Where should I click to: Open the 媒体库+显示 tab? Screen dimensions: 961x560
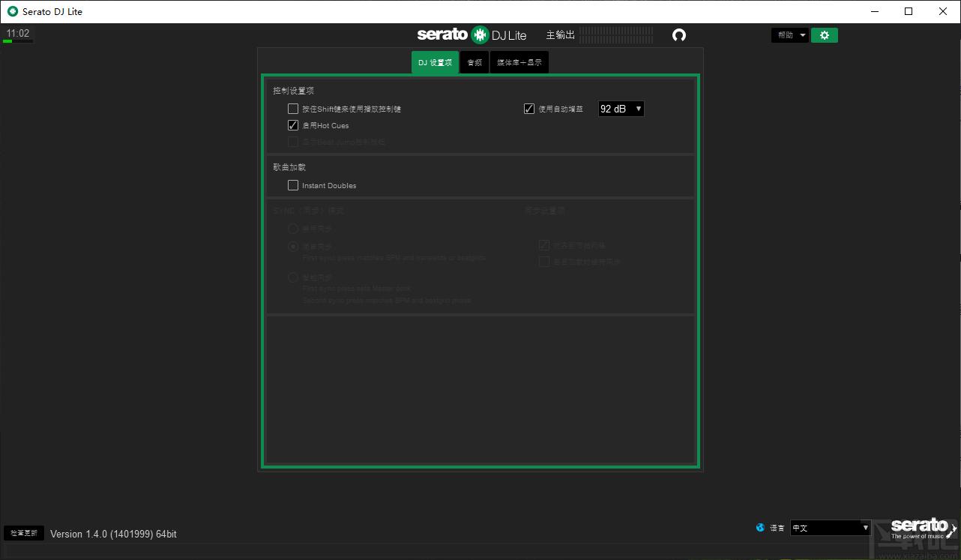pyautogui.click(x=519, y=62)
